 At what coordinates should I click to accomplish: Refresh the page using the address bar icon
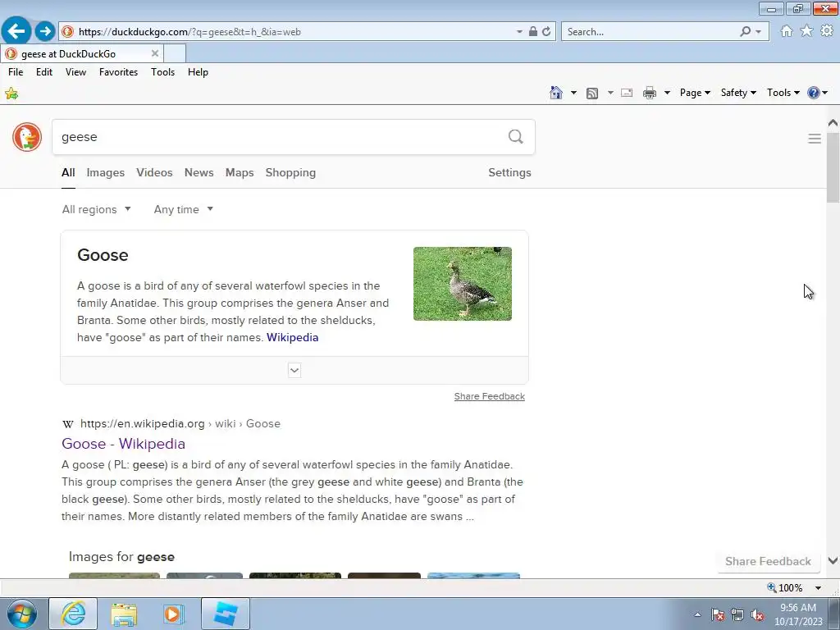tap(546, 32)
